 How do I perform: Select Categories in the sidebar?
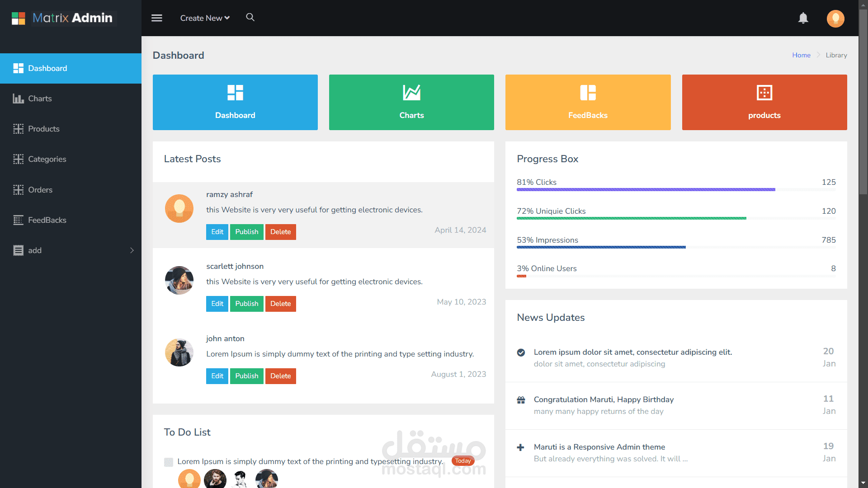click(x=47, y=159)
